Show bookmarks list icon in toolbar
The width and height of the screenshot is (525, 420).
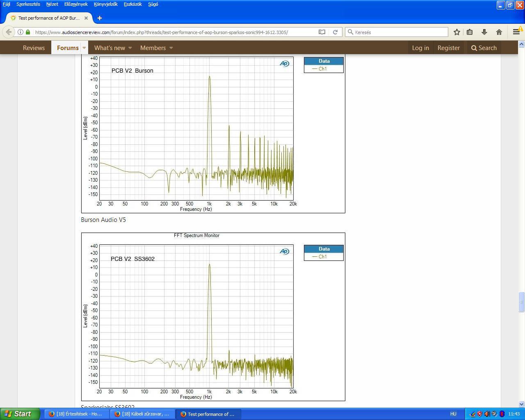click(x=470, y=32)
